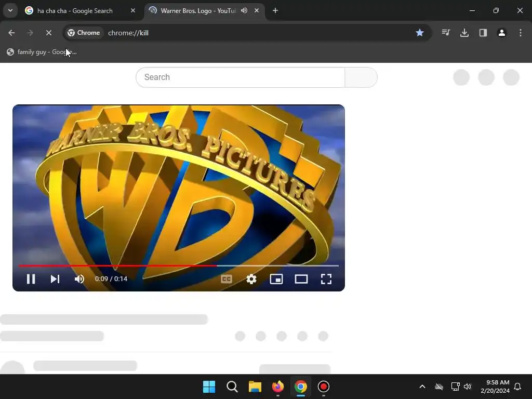Image resolution: width=532 pixels, height=399 pixels.
Task: Open the Chrome downloads icon
Action: (464, 33)
